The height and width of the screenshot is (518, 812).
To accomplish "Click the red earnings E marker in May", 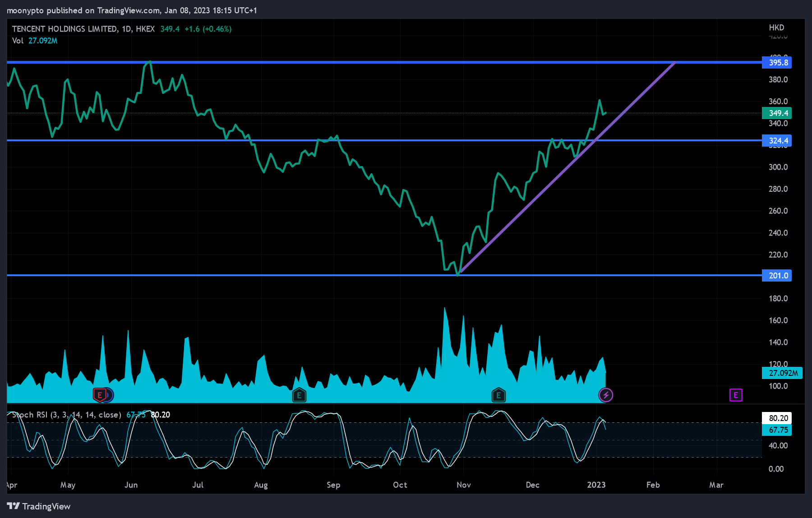I will [x=100, y=395].
